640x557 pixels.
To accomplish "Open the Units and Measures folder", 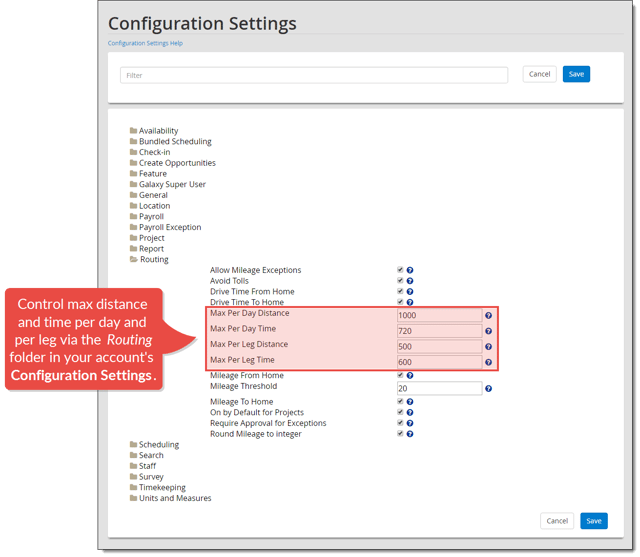I will pyautogui.click(x=171, y=498).
